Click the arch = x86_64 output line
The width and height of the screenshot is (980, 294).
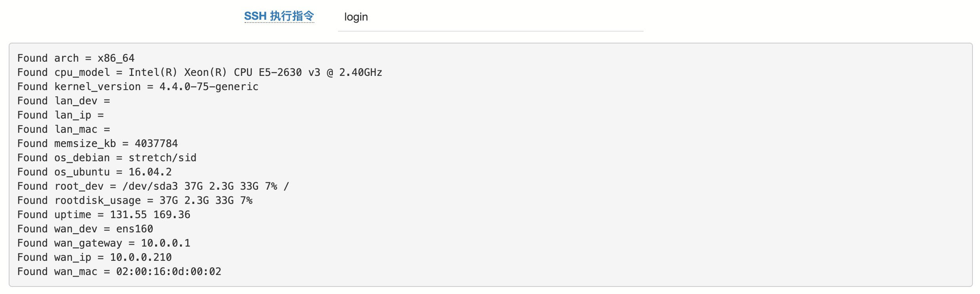pyautogui.click(x=76, y=58)
